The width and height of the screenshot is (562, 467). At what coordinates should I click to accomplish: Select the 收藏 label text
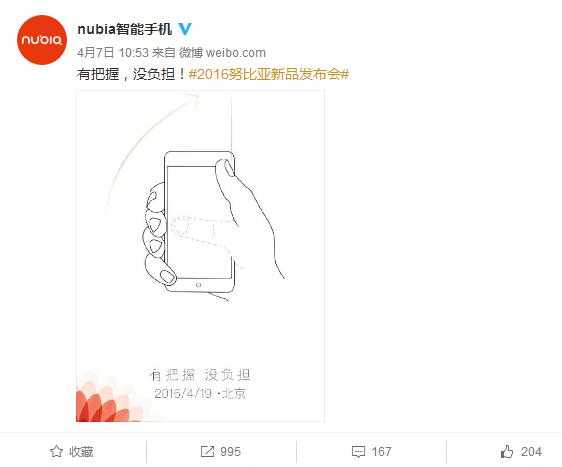click(81, 452)
